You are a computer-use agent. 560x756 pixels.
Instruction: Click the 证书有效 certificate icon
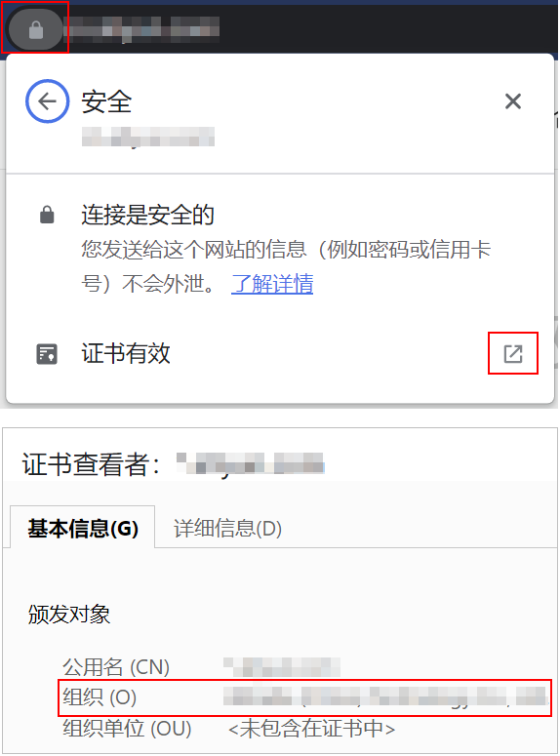click(x=47, y=354)
